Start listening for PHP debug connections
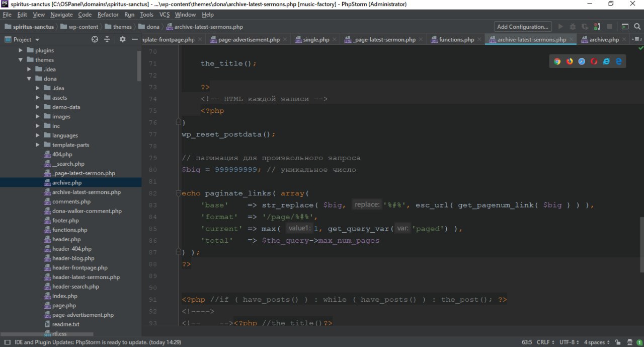The image size is (644, 347). [597, 27]
